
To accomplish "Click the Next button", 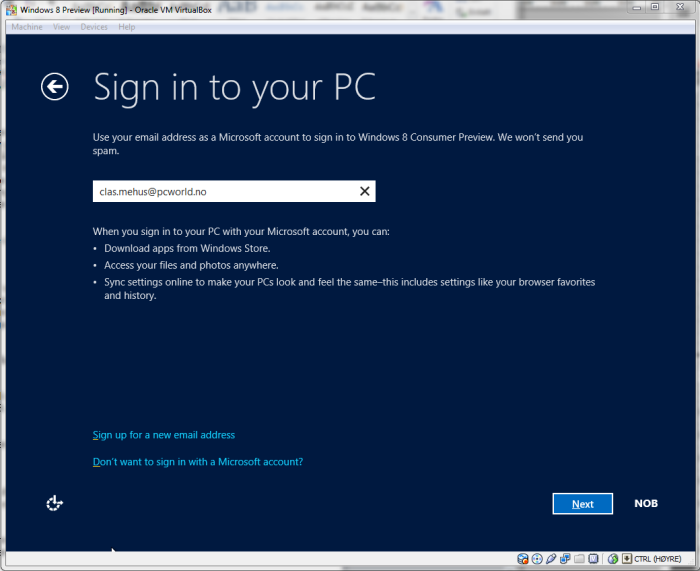I will point(583,504).
